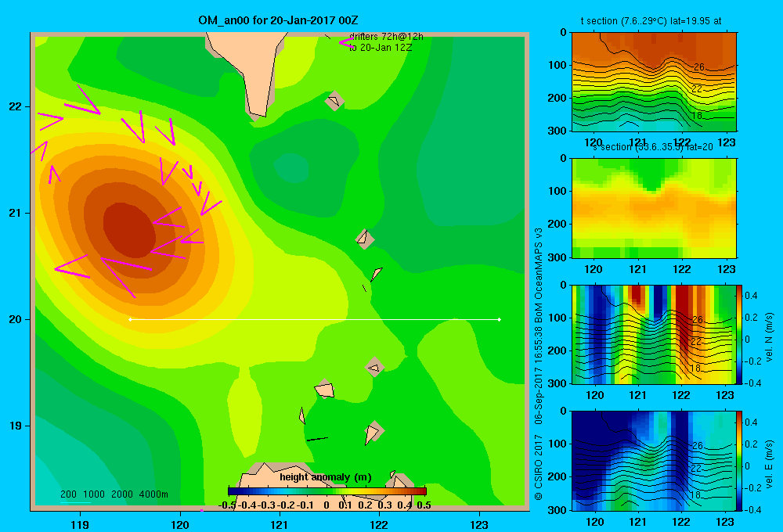This screenshot has width=783, height=532.
Task: Select the eastern endpoint marker of the white transect
Action: (x=500, y=319)
